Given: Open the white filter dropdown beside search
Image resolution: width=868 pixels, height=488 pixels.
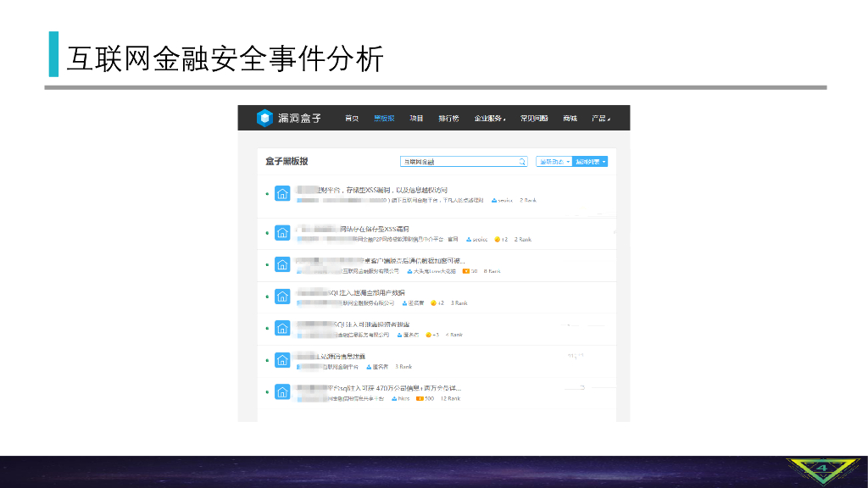Looking at the screenshot, I should 554,162.
